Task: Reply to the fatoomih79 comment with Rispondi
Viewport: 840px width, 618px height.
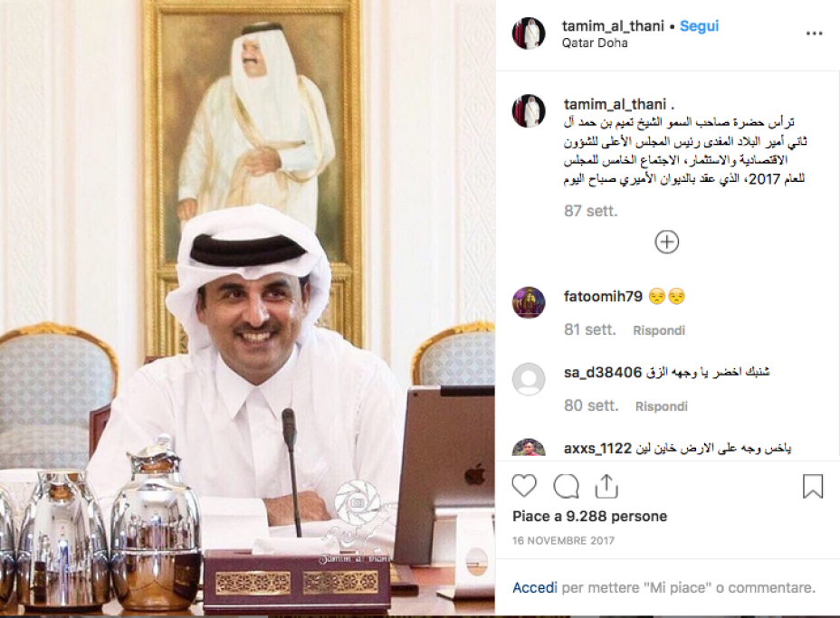Action: [659, 330]
